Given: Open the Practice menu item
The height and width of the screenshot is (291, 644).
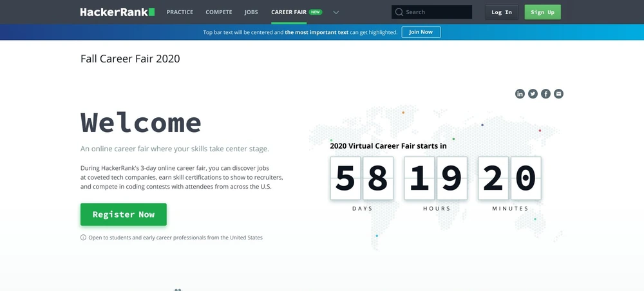Looking at the screenshot, I should (x=180, y=12).
